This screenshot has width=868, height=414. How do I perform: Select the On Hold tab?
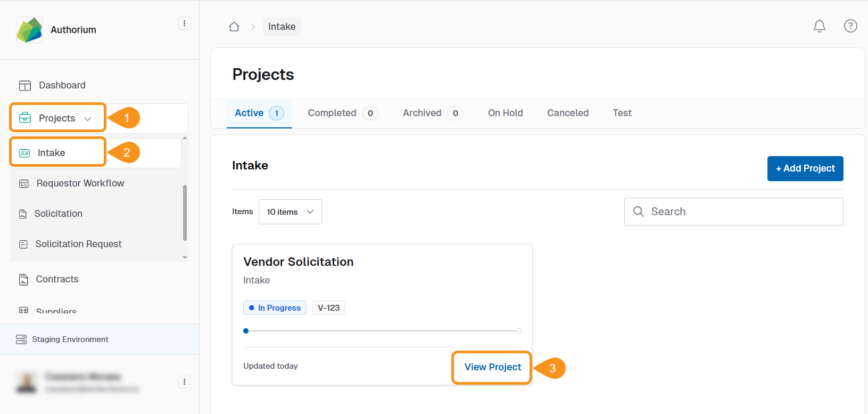[x=505, y=113]
